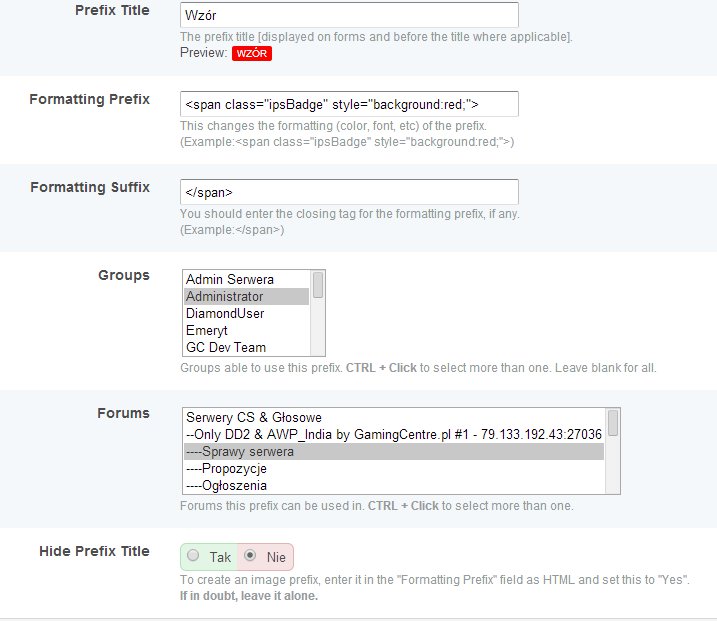Click the Tak label text
717x621 pixels.
click(x=218, y=557)
